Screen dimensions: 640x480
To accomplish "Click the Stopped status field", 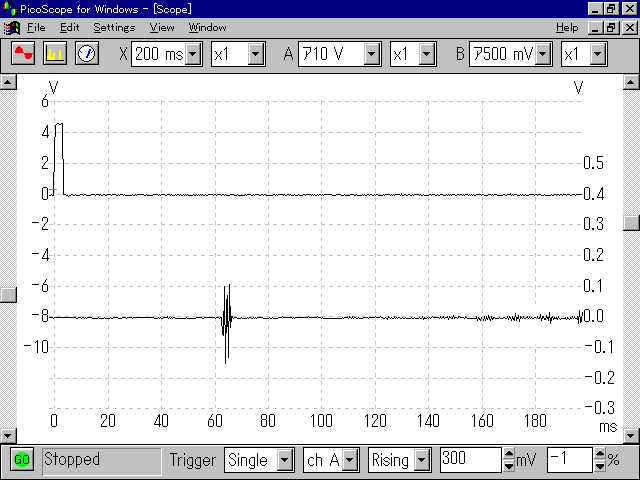I will pyautogui.click(x=102, y=460).
